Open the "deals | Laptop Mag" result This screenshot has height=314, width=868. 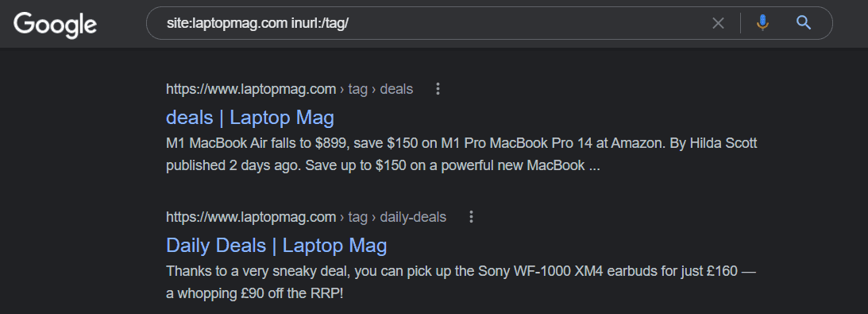click(250, 118)
